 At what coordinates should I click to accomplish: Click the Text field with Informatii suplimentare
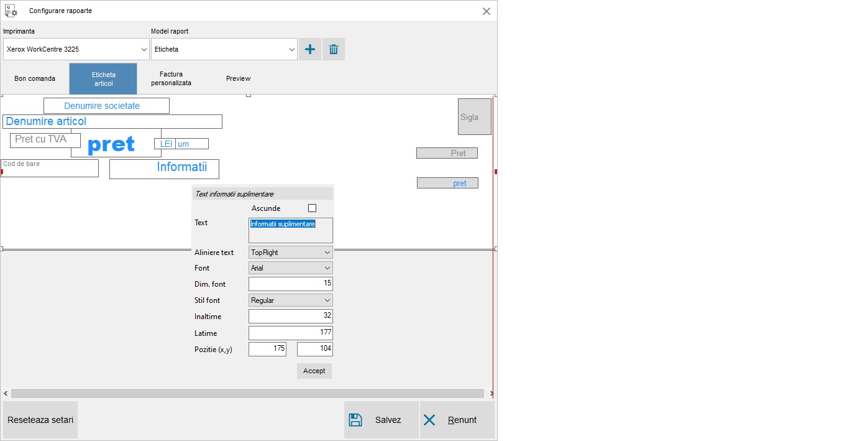click(291, 230)
